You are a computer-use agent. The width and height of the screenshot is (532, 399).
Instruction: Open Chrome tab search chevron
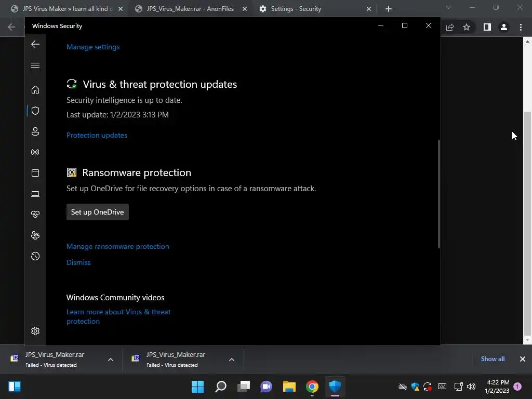point(448,7)
